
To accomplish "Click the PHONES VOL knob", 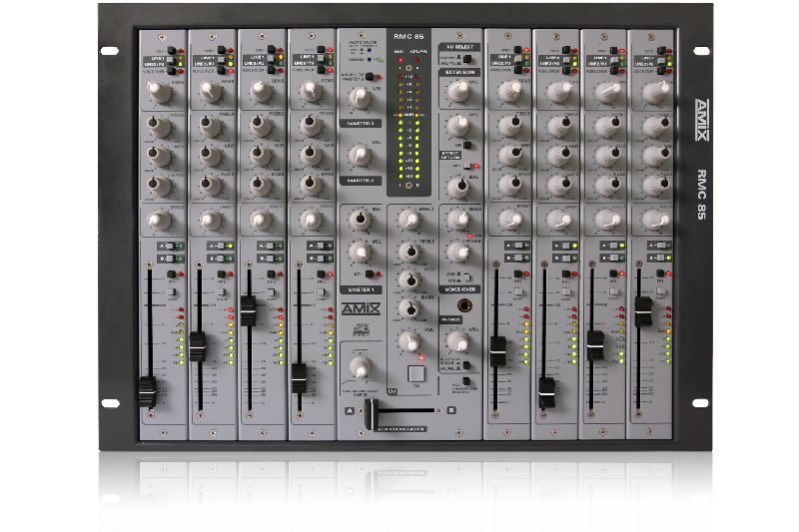I will click(458, 341).
